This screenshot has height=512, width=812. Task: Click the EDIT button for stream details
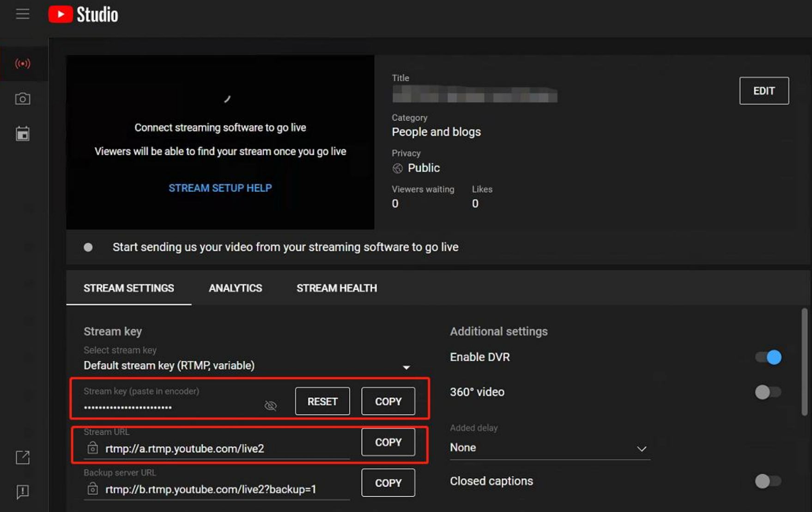coord(764,91)
